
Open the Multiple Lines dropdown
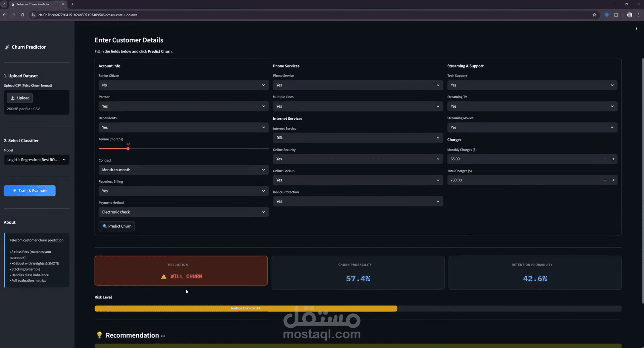358,106
